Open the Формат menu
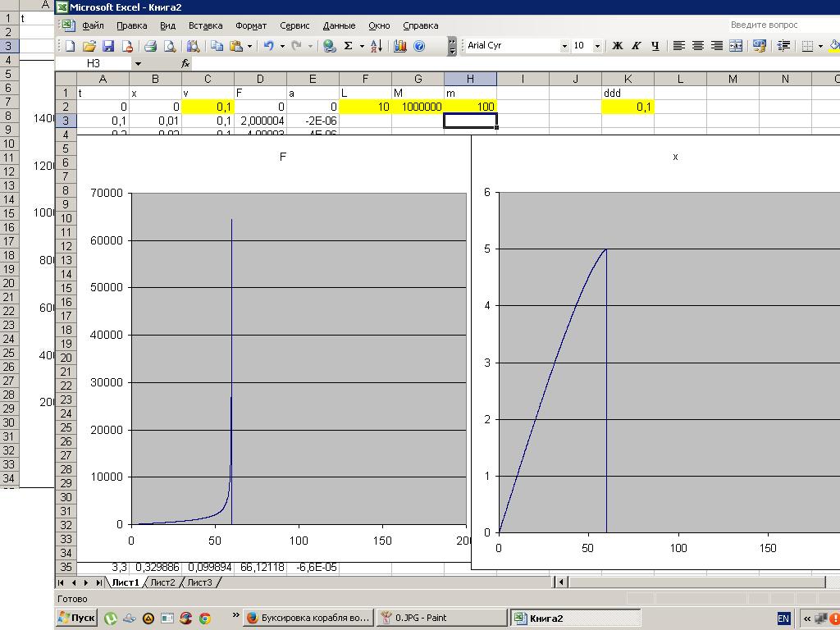This screenshot has width=840, height=630. [x=250, y=25]
